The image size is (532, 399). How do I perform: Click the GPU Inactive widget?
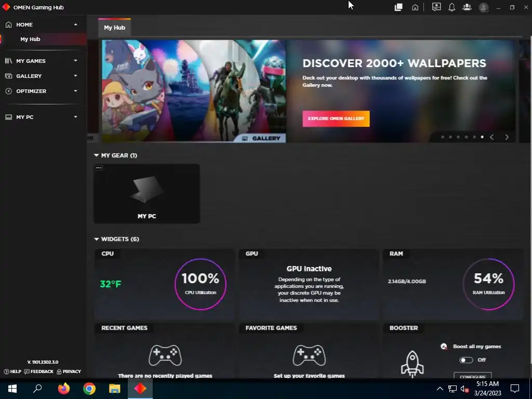(309, 284)
